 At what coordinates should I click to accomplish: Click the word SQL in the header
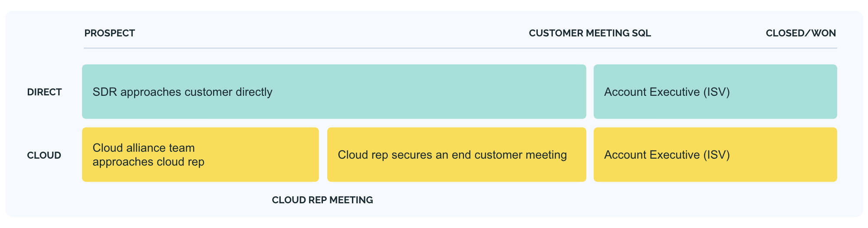pos(641,33)
